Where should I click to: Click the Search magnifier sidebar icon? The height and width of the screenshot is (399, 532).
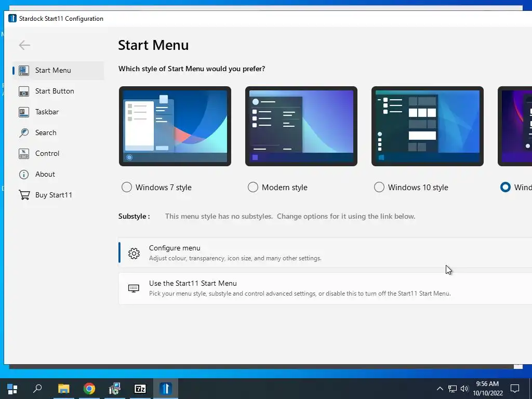pos(24,132)
